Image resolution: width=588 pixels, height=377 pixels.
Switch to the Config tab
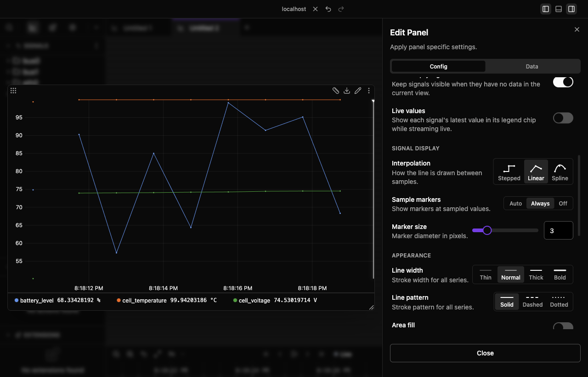point(439,66)
